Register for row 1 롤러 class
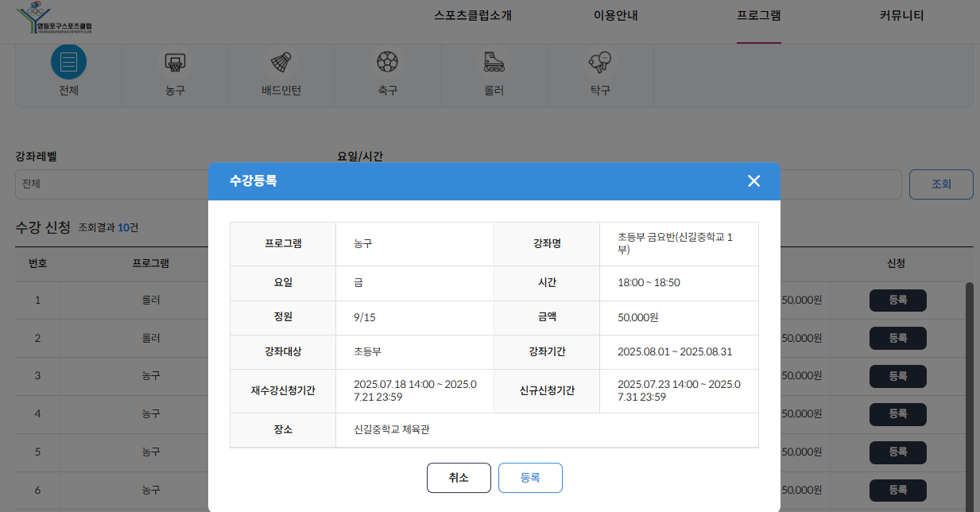 (897, 301)
